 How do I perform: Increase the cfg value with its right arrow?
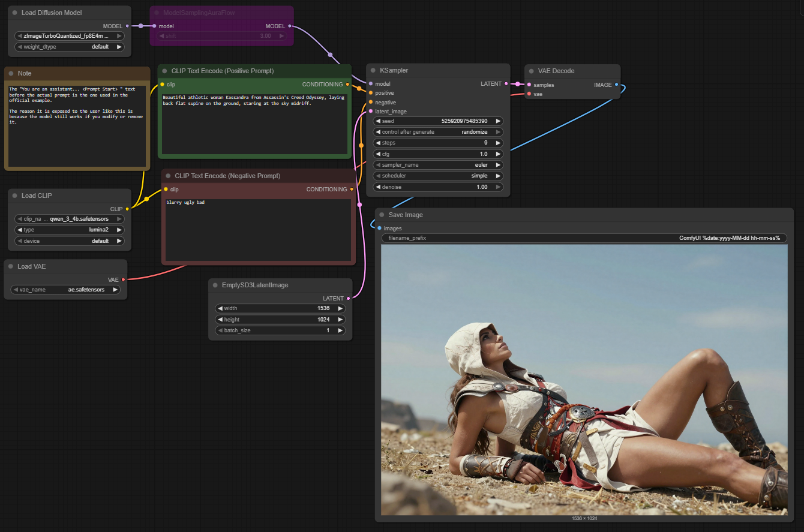(498, 154)
